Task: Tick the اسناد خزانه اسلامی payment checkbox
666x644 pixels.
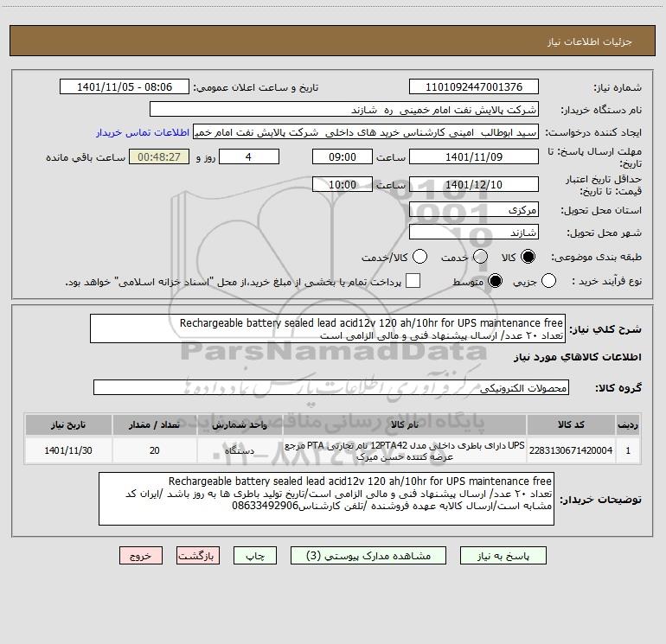Action: click(x=413, y=281)
